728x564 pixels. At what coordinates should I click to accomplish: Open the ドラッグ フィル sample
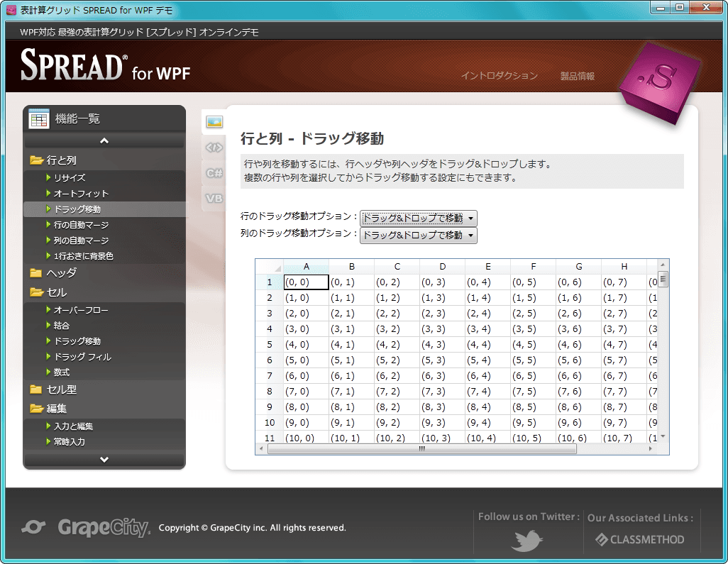(82, 357)
